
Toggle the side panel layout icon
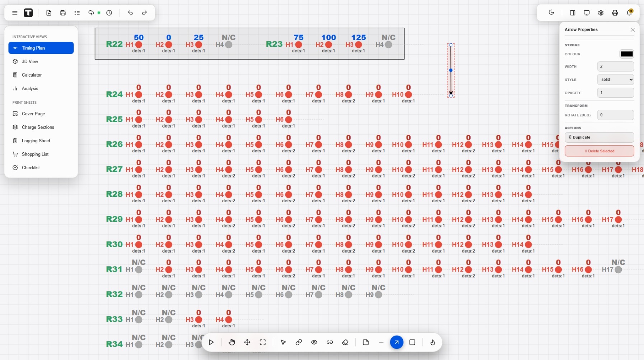[573, 13]
